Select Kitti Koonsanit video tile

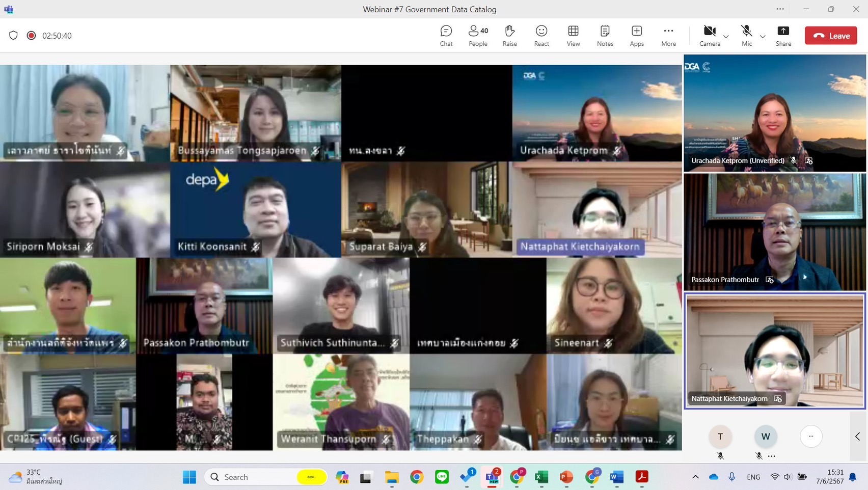256,209
